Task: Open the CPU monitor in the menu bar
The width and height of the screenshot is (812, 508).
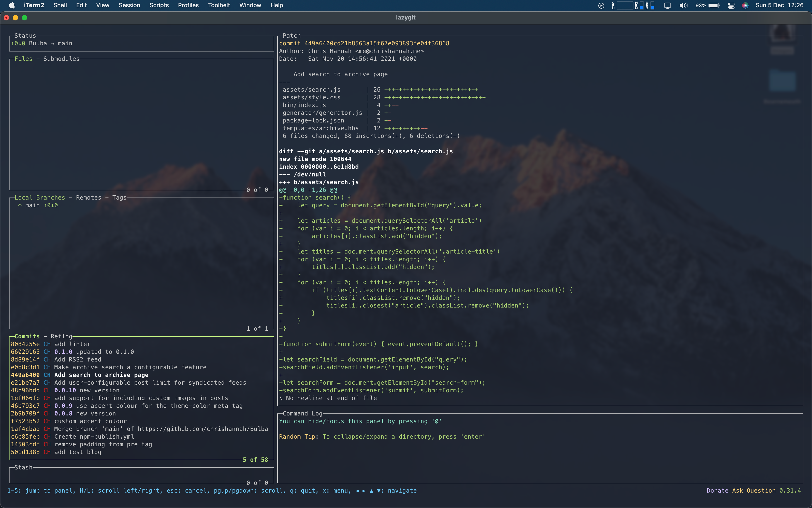Action: click(623, 5)
